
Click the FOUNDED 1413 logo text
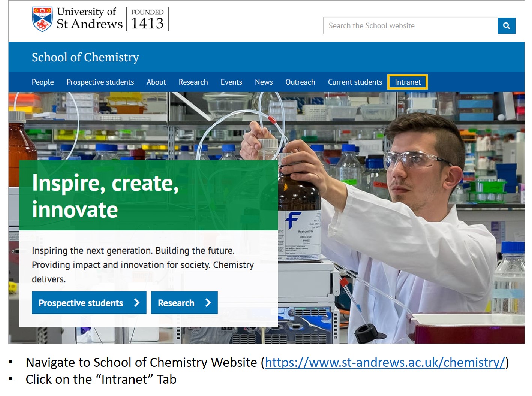click(x=147, y=18)
